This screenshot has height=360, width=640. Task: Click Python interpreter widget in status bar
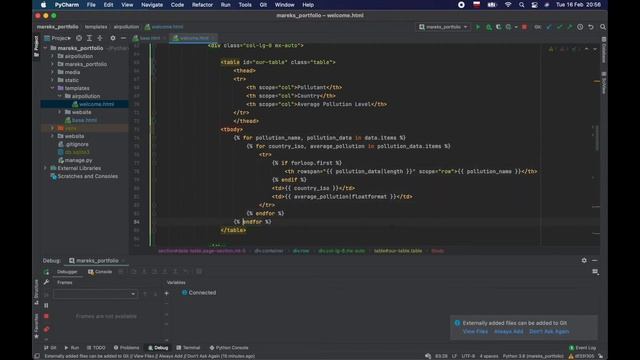(533, 356)
